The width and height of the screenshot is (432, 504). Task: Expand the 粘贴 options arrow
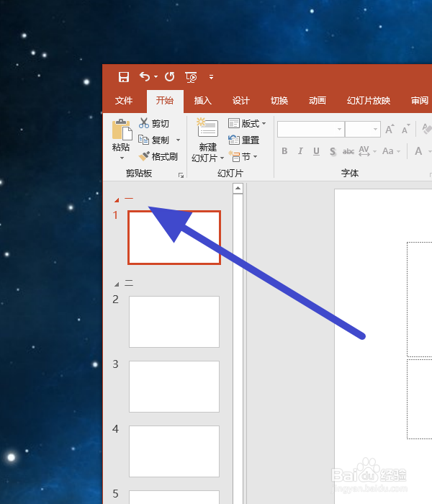[122, 158]
